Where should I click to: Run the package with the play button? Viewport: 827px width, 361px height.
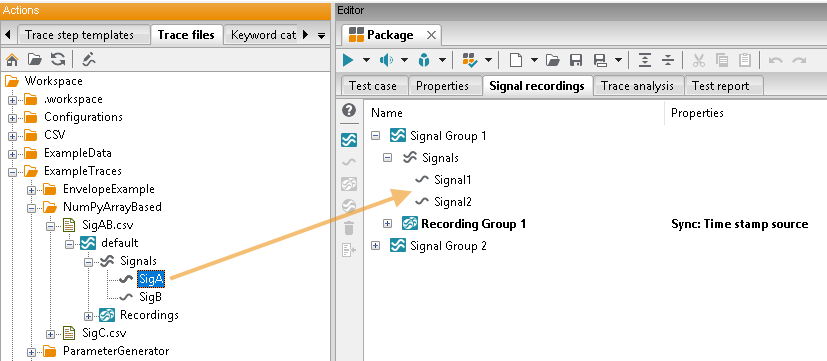click(x=348, y=60)
